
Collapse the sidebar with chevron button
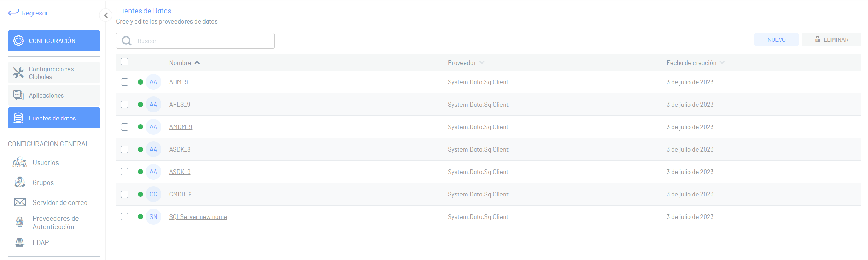point(106,15)
